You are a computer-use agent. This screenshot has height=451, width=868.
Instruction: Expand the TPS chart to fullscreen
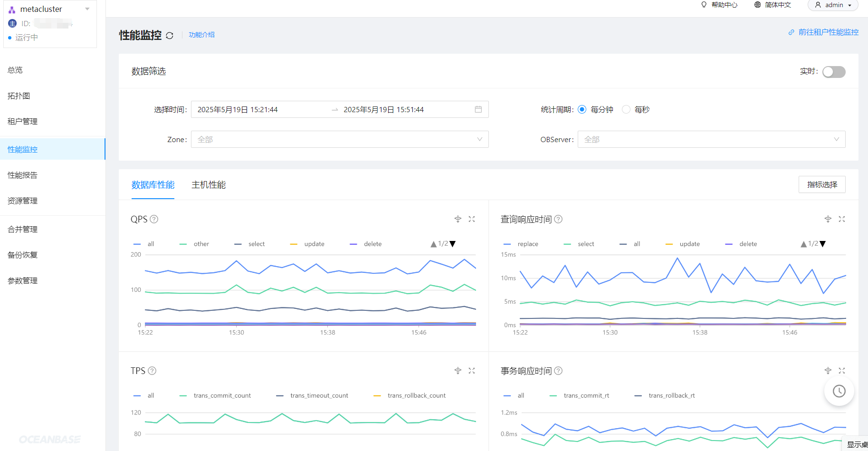point(472,371)
